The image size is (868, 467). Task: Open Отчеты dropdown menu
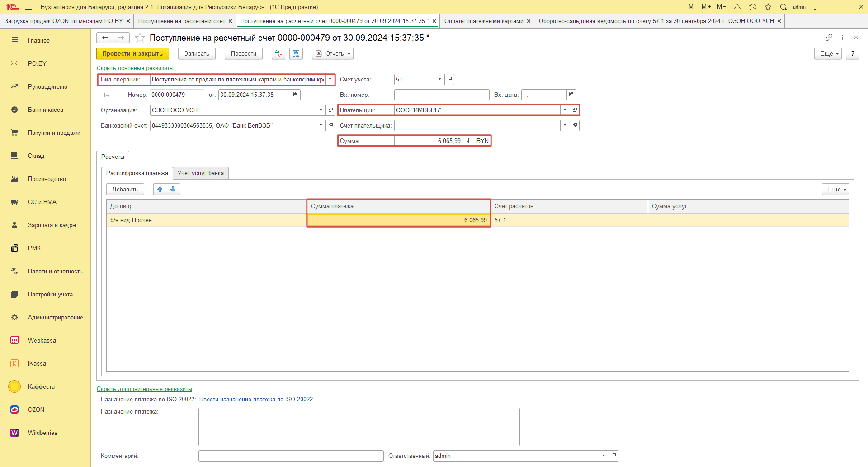[x=333, y=53]
